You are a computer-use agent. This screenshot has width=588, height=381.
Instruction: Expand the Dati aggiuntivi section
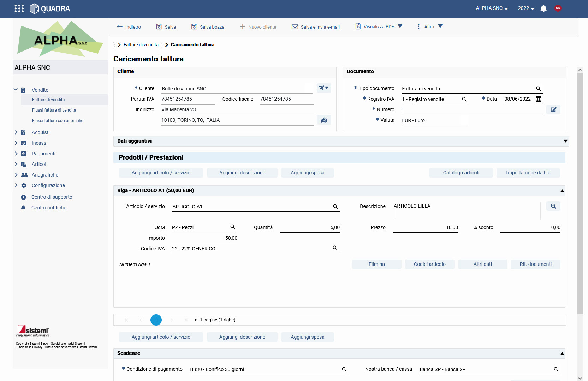(566, 141)
